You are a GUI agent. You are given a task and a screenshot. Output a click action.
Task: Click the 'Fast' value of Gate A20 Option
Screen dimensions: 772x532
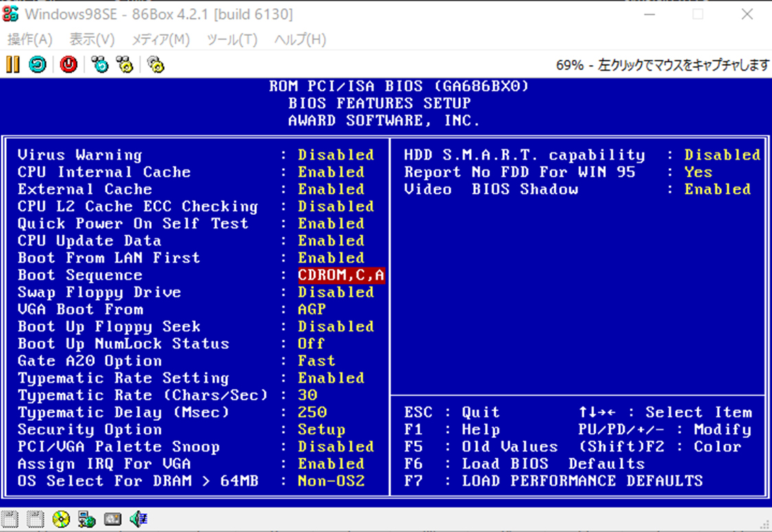tap(316, 361)
